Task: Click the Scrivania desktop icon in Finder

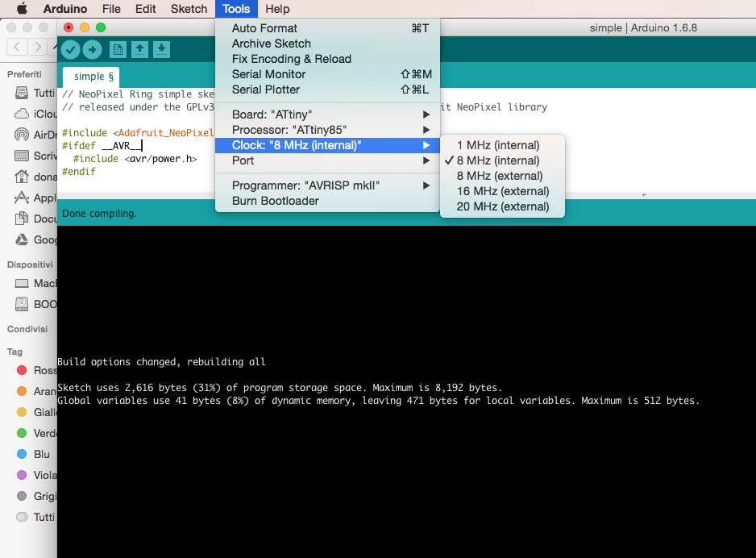Action: pos(22,156)
